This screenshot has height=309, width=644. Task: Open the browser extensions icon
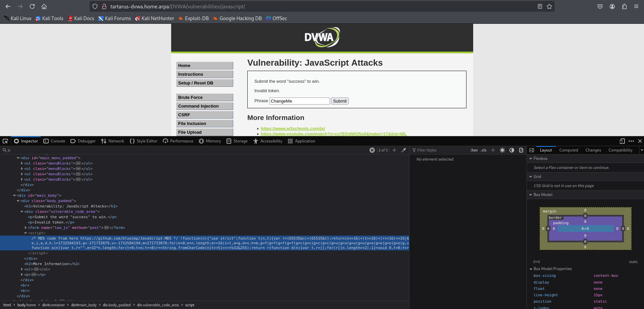[624, 6]
